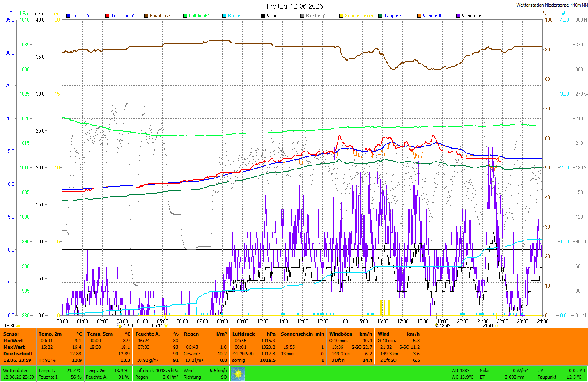Select the Taupunkt* legend label
588x382 pixels.
tap(394, 16)
